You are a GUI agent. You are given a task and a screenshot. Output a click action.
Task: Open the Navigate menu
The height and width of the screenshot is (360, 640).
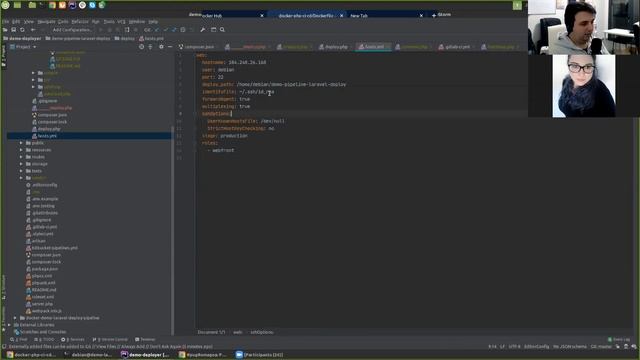point(46,22)
